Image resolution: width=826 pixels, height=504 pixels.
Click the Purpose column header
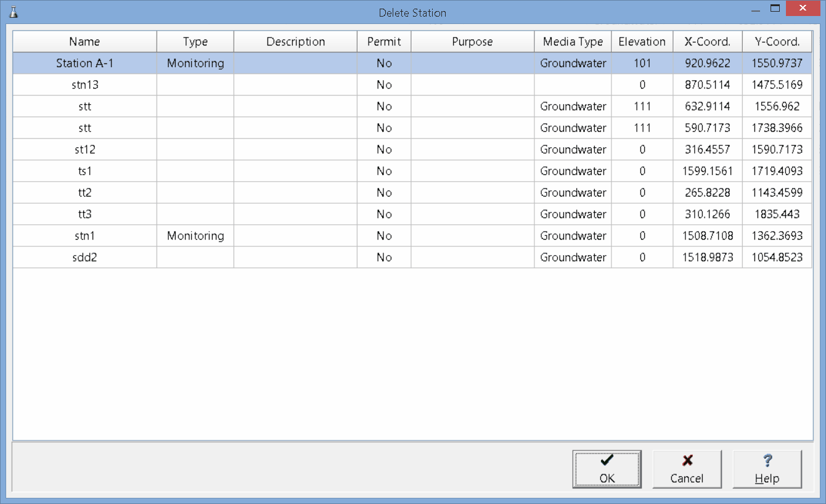tap(473, 42)
